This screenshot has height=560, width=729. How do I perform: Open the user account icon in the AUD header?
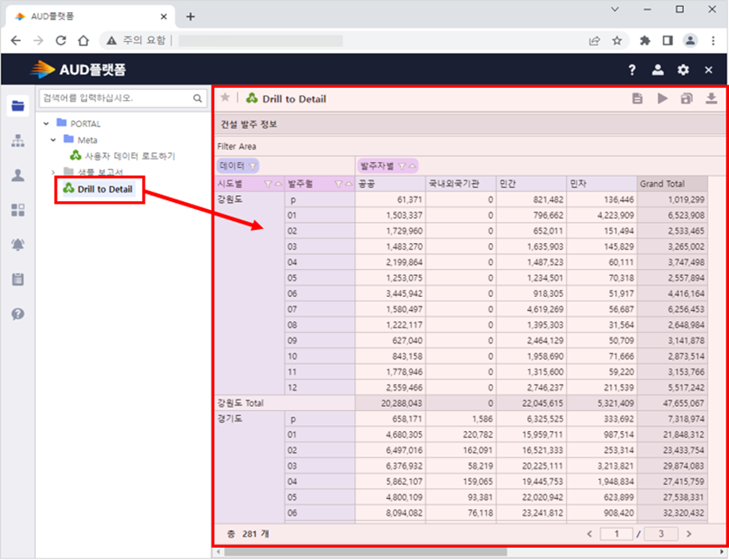tap(658, 70)
